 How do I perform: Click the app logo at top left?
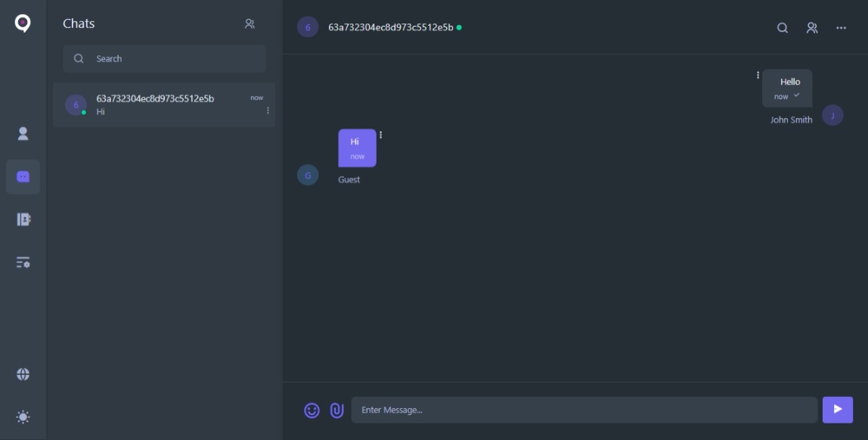pos(23,23)
